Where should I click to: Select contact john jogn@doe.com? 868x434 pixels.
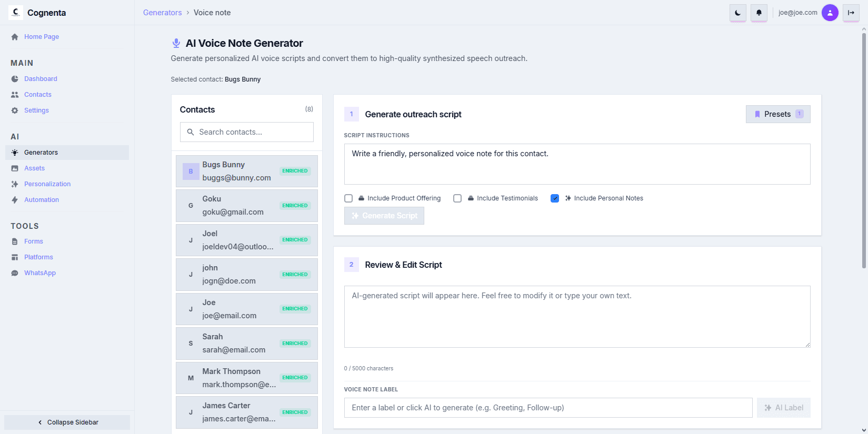[x=247, y=275]
